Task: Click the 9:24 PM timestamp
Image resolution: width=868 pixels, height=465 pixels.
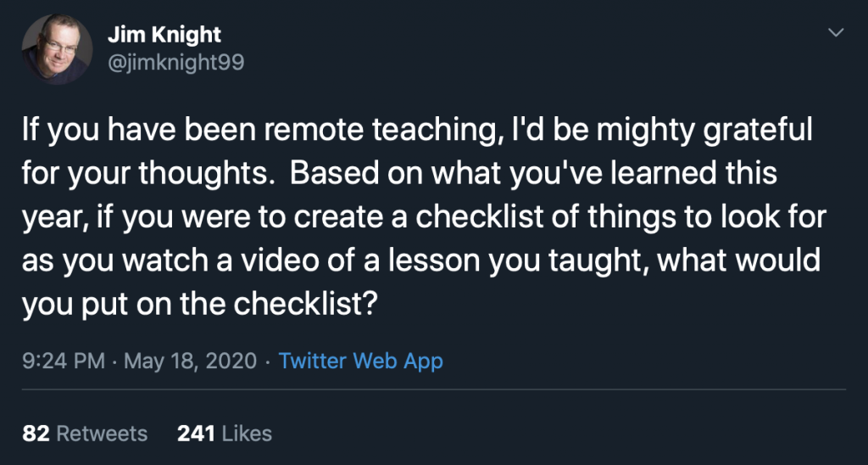Action: click(x=64, y=361)
